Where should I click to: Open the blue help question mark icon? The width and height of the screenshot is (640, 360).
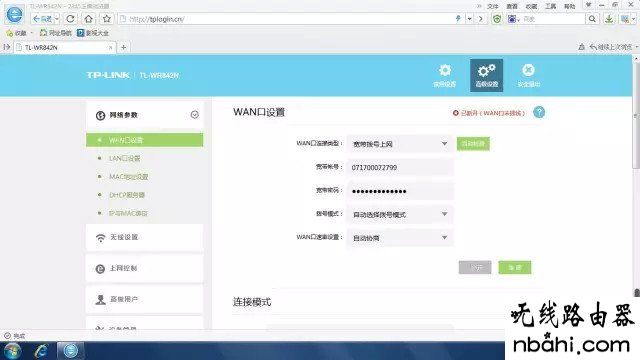[539, 112]
